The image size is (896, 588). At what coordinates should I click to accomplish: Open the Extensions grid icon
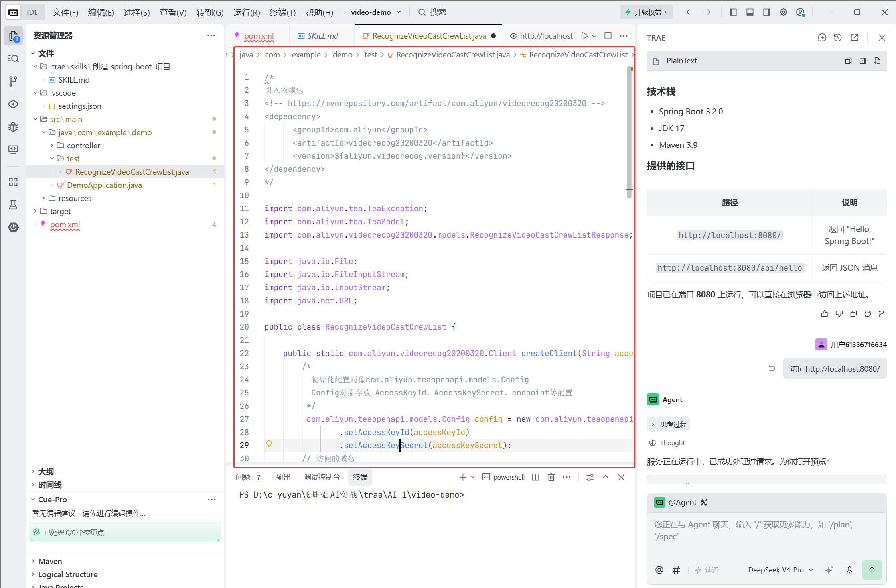point(14,182)
